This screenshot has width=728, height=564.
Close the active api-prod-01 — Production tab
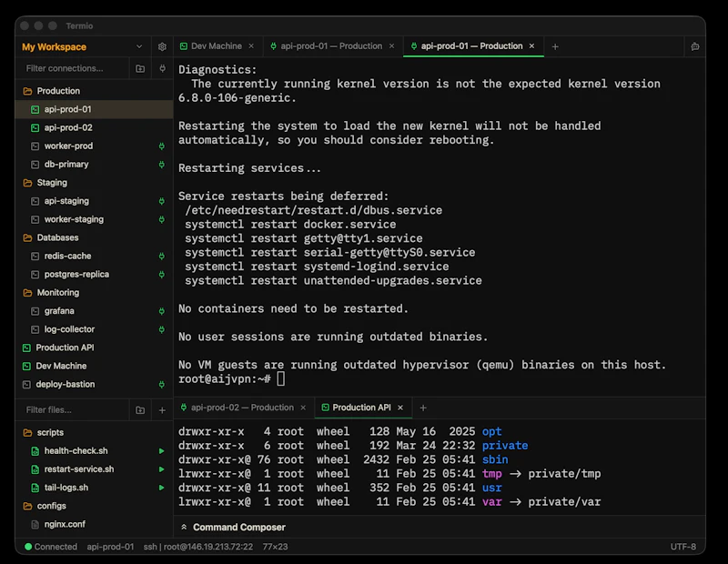(x=532, y=46)
